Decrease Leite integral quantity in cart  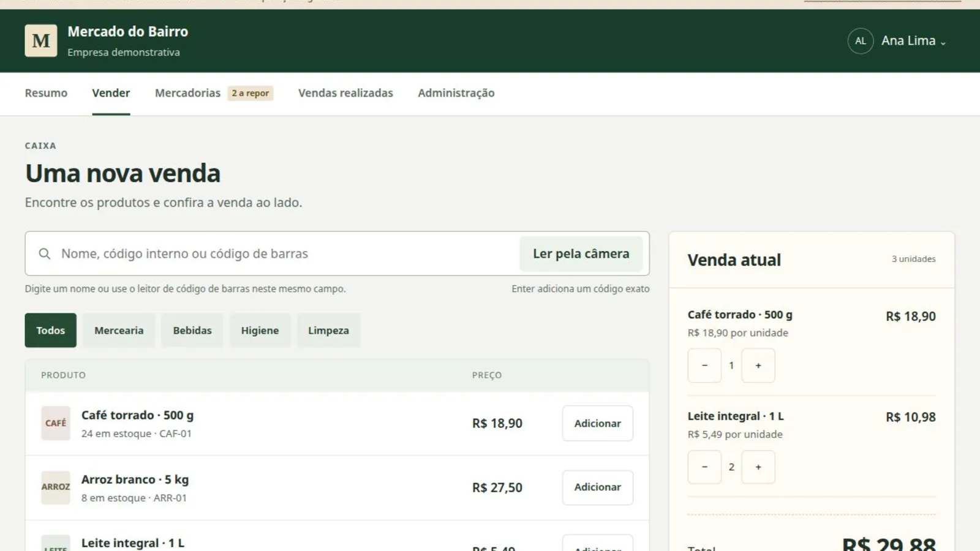704,467
